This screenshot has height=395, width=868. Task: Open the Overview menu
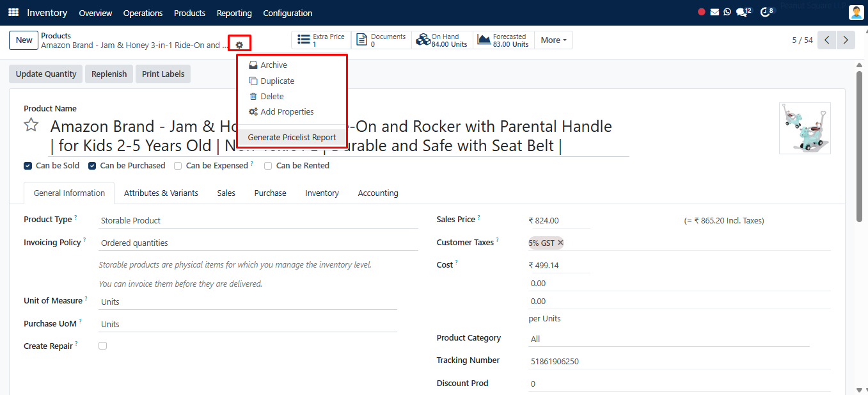[95, 13]
